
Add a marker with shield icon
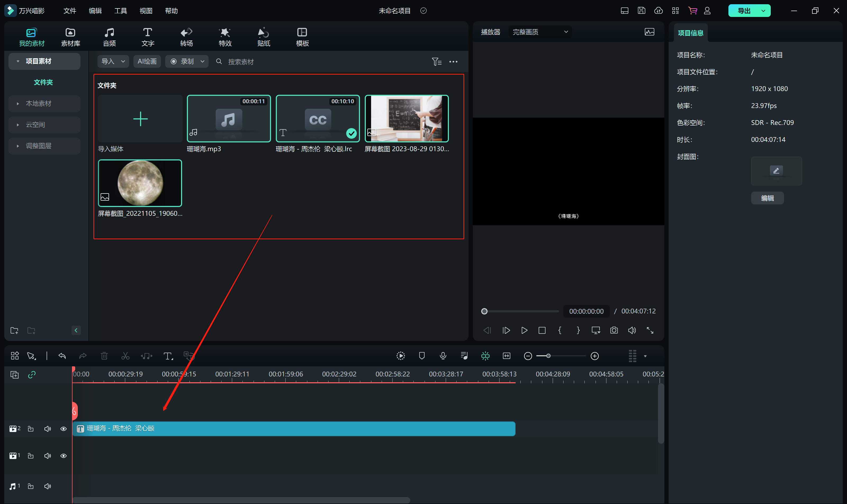pos(422,355)
